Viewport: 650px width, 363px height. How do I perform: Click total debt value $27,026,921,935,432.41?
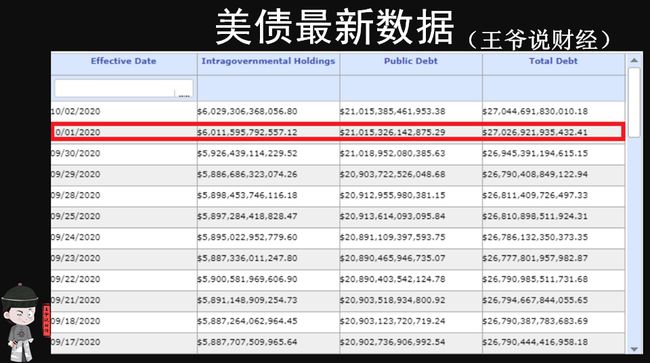535,133
